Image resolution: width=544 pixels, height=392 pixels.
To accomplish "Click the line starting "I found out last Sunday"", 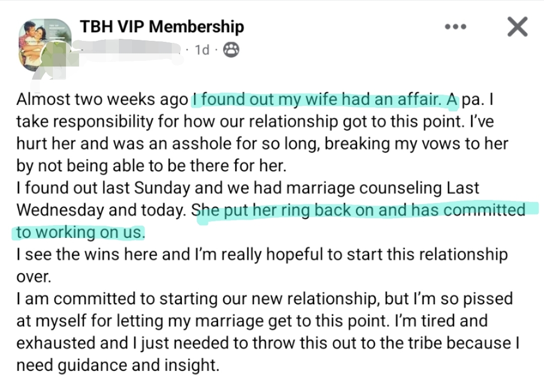I will tap(248, 188).
